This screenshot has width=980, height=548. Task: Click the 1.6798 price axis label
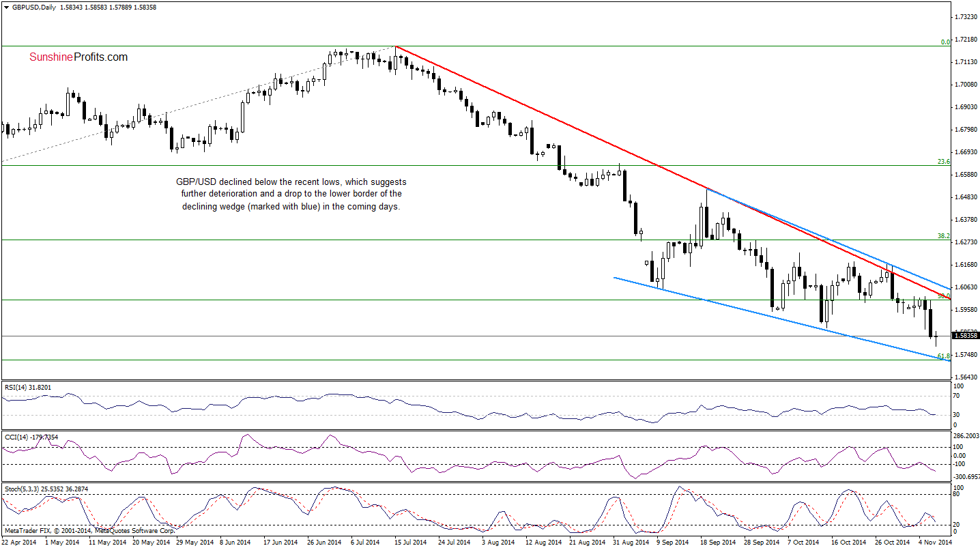(966, 129)
